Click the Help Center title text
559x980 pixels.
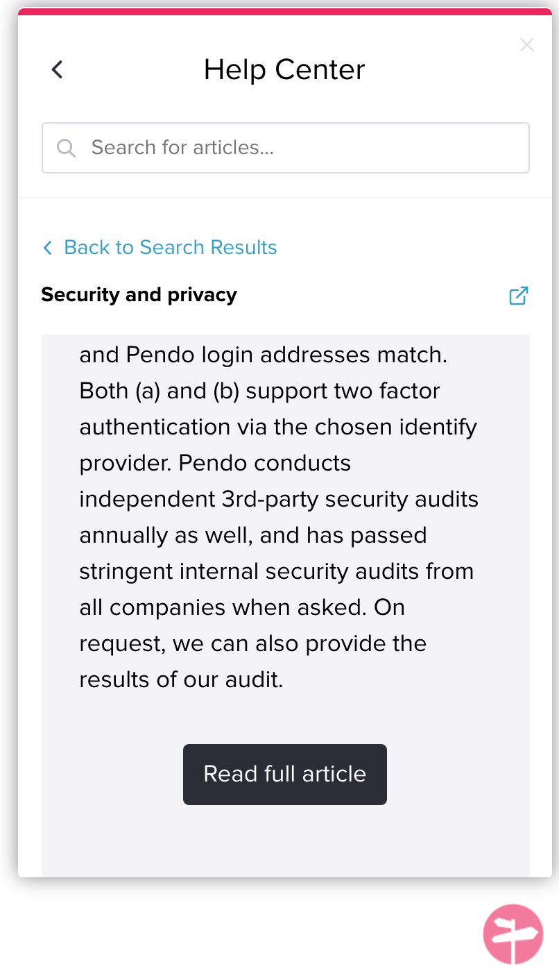coord(284,69)
